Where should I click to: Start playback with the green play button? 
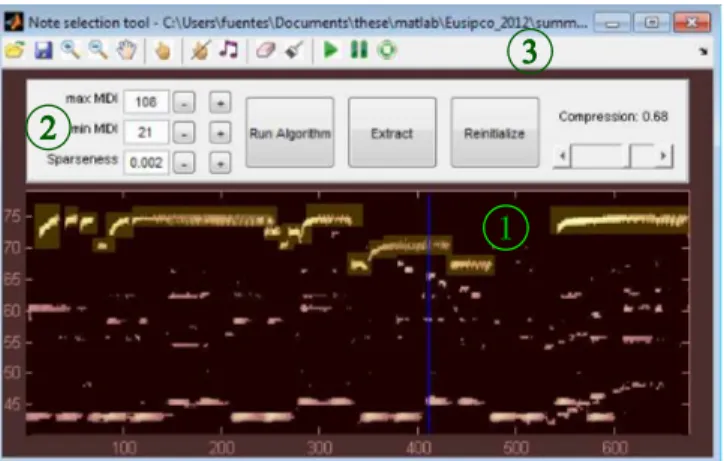331,49
